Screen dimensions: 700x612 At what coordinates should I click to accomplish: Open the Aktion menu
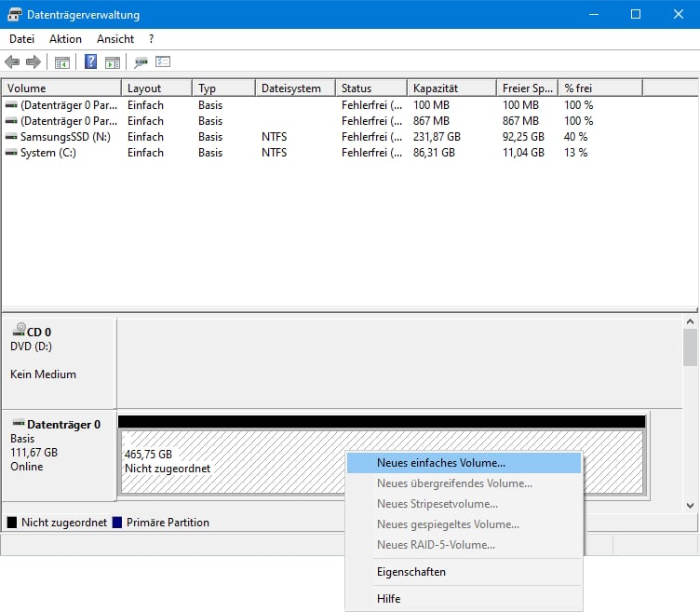tap(65, 39)
